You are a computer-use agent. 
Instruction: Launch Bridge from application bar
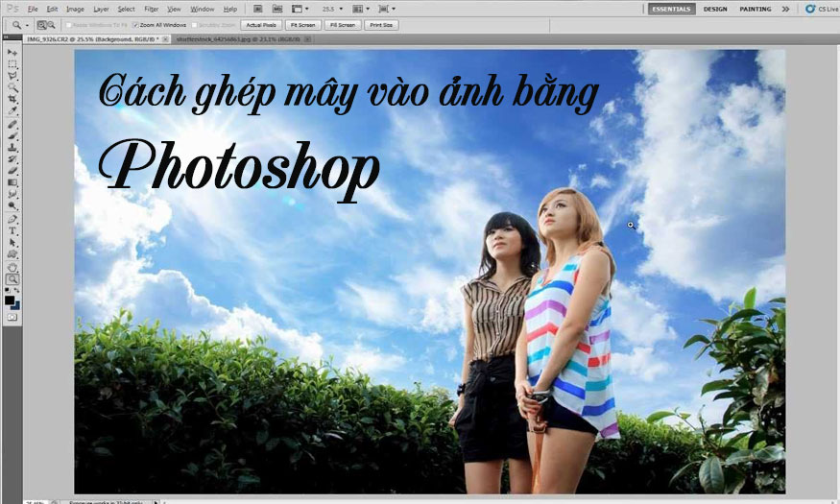point(257,9)
